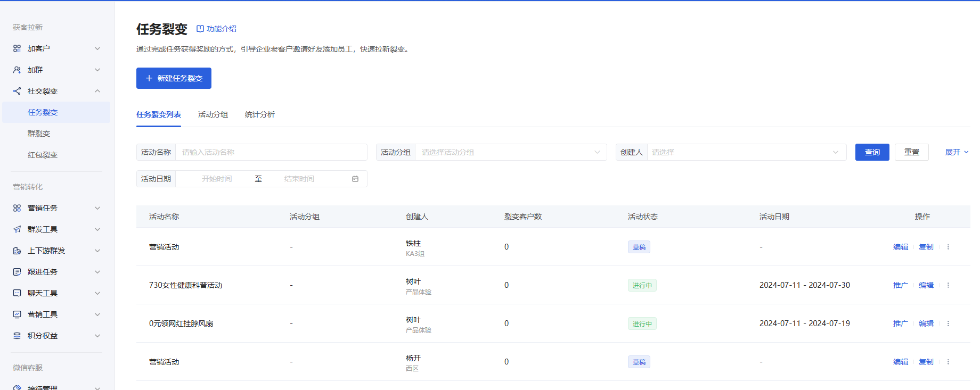This screenshot has height=390, width=980.
Task: Click the 社交裂变 share icon
Action: coord(17,91)
